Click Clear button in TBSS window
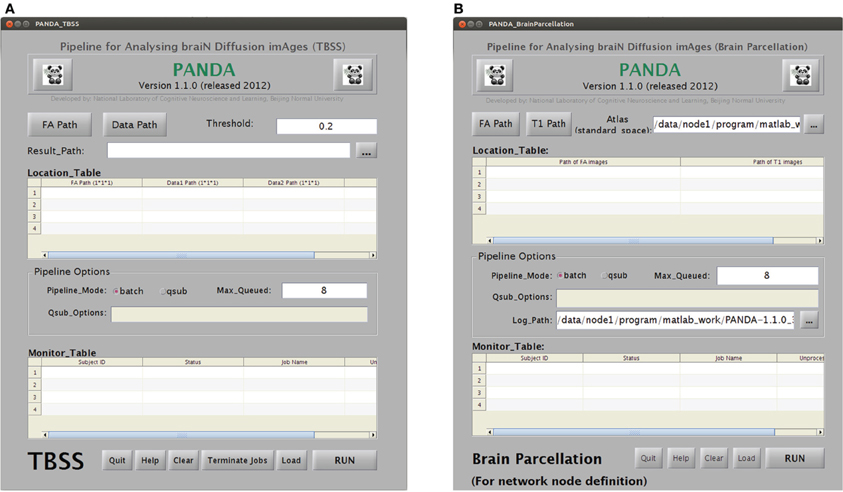 (x=183, y=460)
